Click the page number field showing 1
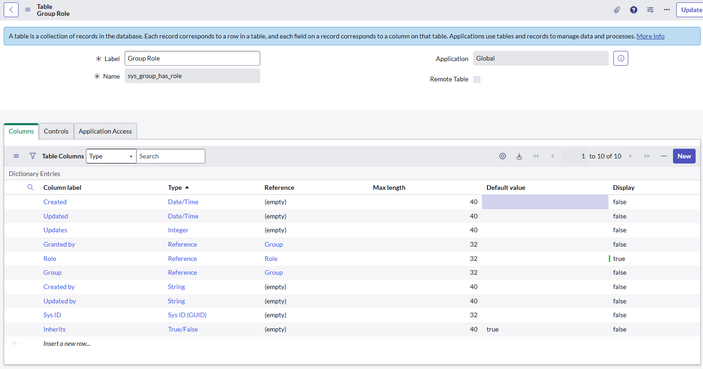Image resolution: width=703 pixels, height=369 pixels. pos(575,156)
